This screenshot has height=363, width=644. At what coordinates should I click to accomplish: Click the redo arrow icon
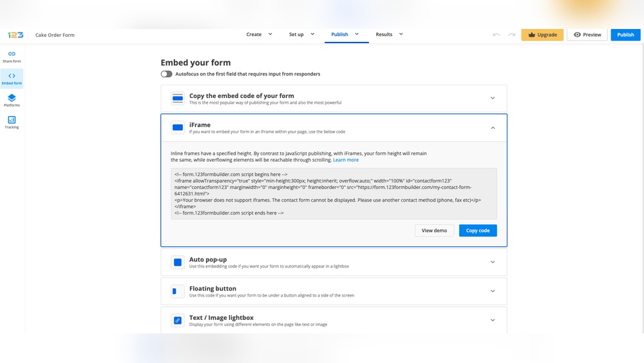pos(512,35)
